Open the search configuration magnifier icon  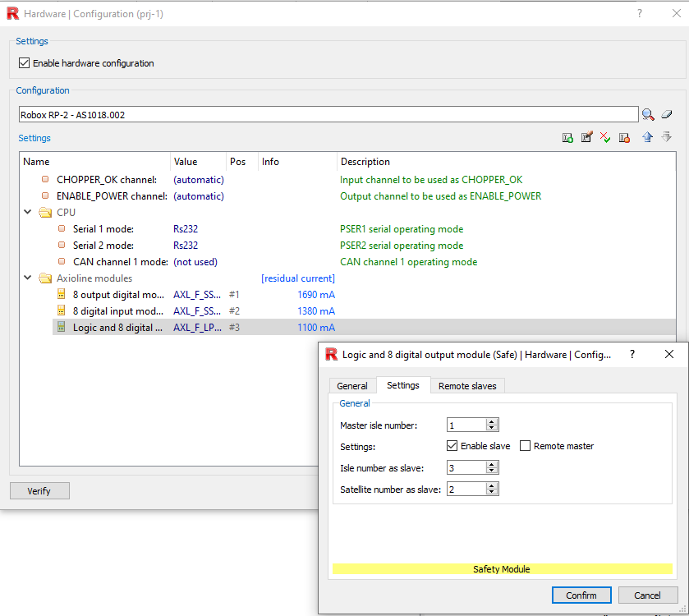648,115
